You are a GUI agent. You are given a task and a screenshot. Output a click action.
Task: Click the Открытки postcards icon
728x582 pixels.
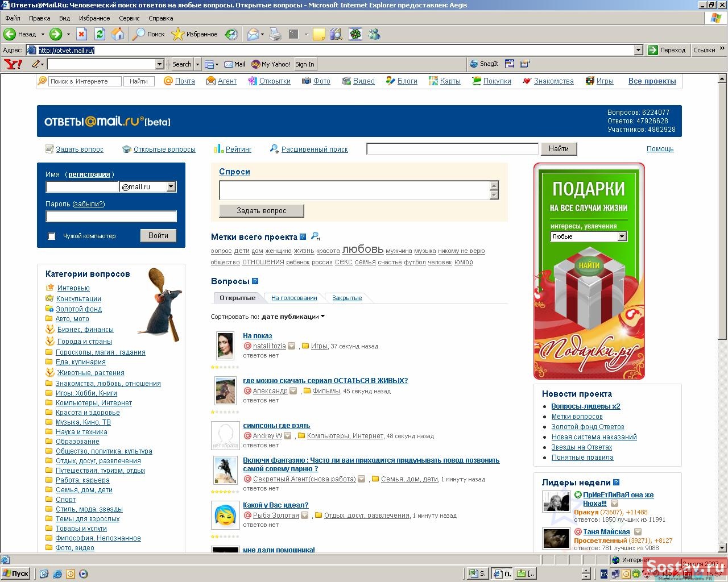253,81
